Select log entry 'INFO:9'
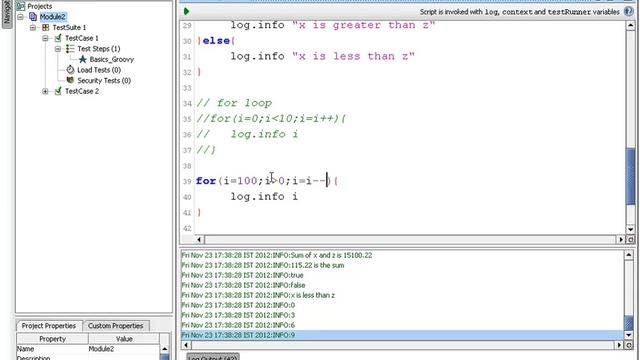Screen dimensions: 640x360 pyautogui.click(x=402, y=335)
